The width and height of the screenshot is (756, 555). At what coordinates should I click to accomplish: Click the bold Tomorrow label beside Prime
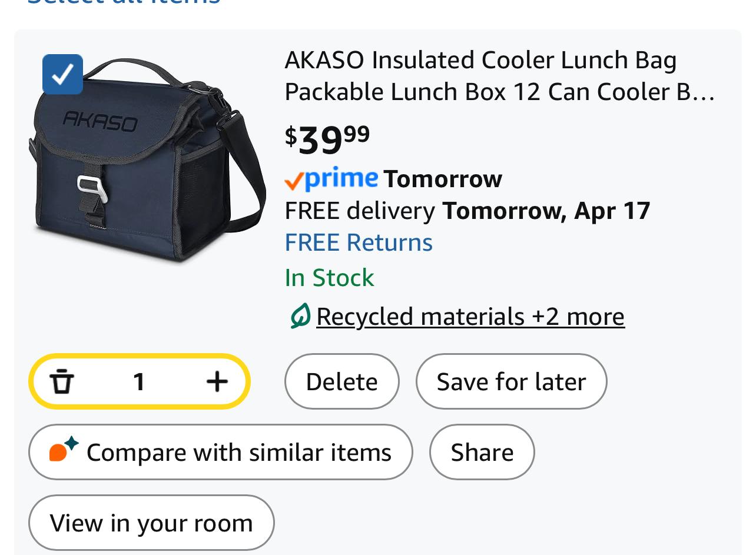[x=443, y=179]
